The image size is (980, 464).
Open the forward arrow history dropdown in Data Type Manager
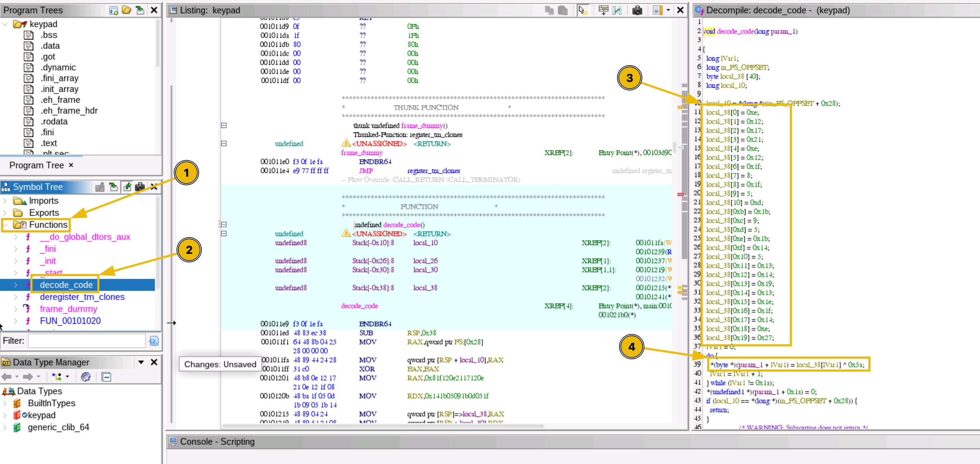(39, 377)
